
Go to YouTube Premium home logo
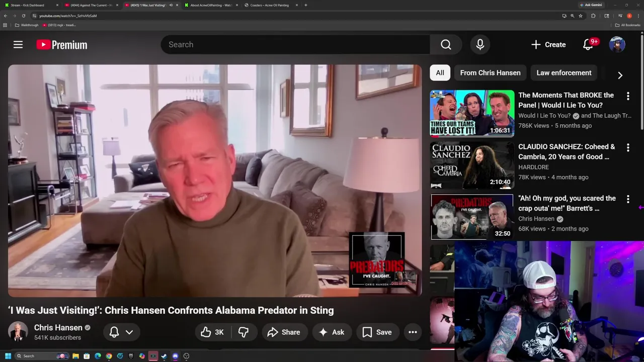click(62, 45)
